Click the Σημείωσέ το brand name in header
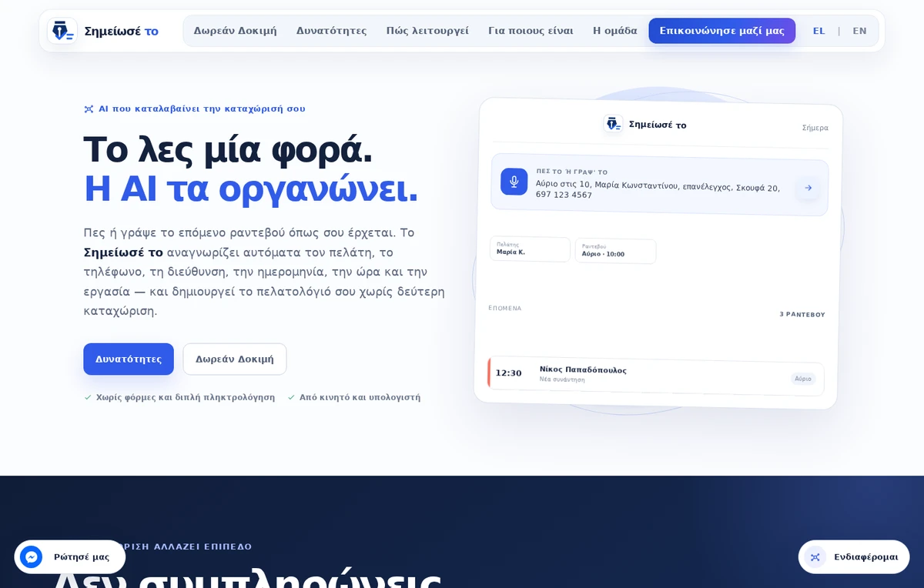Viewport: 924px width, 588px height. (x=121, y=32)
